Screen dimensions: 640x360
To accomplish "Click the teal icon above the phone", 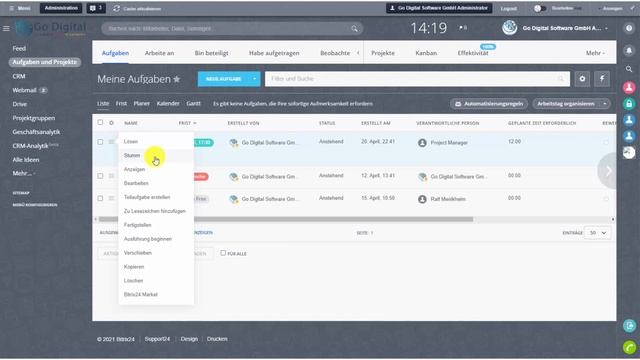I will click(x=629, y=325).
